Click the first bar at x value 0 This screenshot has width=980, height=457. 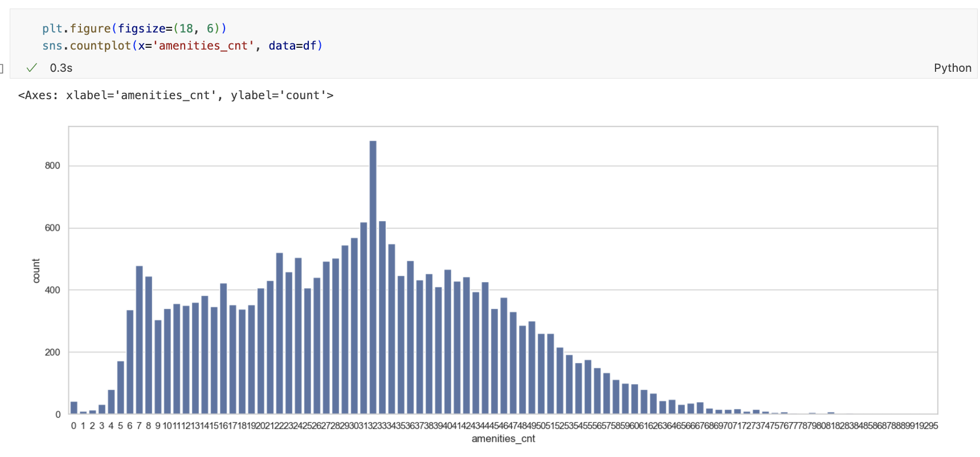click(73, 408)
